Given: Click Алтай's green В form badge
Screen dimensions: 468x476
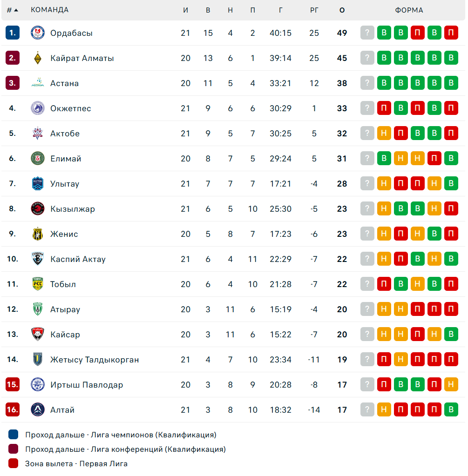Looking at the screenshot, I should pos(451,409).
